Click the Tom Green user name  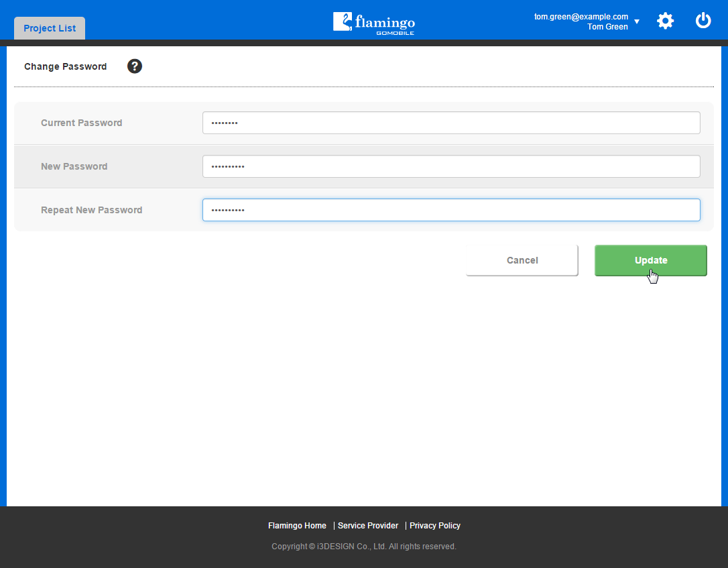click(x=607, y=27)
